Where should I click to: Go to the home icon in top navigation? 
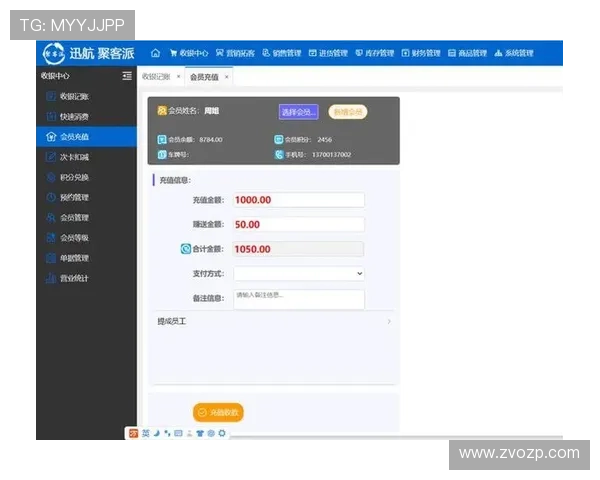pos(155,53)
